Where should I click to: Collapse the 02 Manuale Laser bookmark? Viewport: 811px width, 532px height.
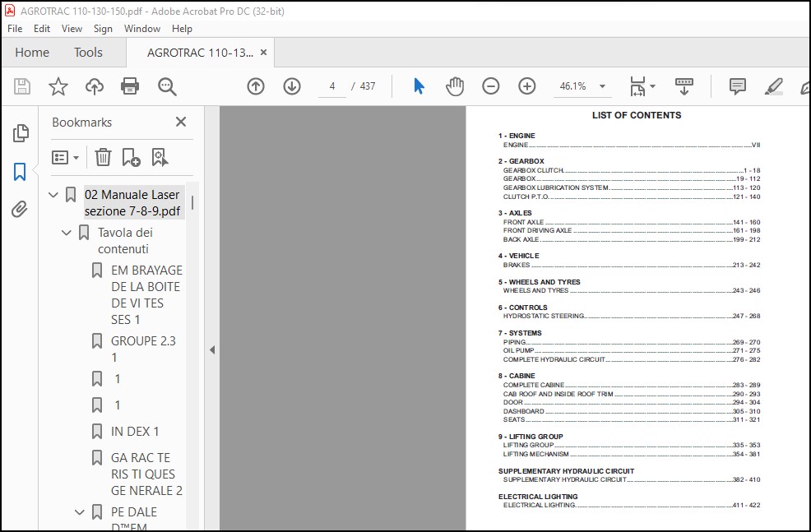click(53, 195)
